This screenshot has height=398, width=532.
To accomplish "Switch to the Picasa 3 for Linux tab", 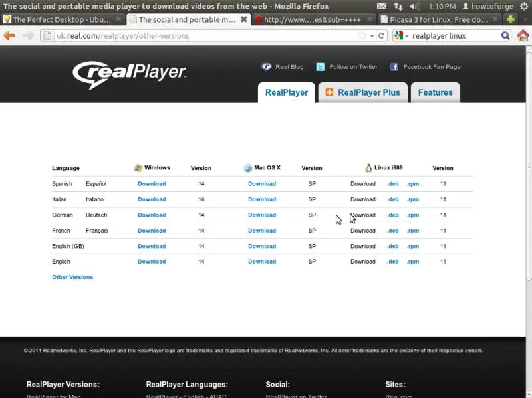I will (440, 19).
